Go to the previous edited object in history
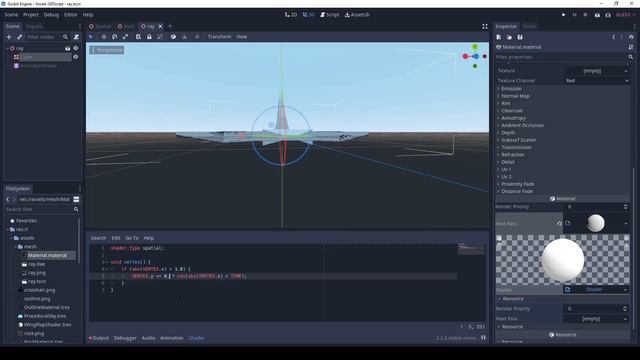The height and width of the screenshot is (360, 640). [613, 37]
